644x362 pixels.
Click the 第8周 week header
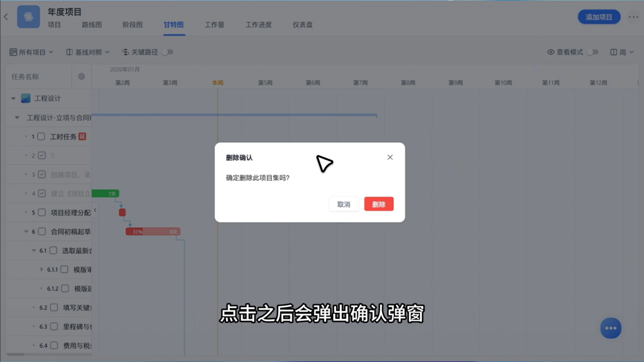coord(408,83)
